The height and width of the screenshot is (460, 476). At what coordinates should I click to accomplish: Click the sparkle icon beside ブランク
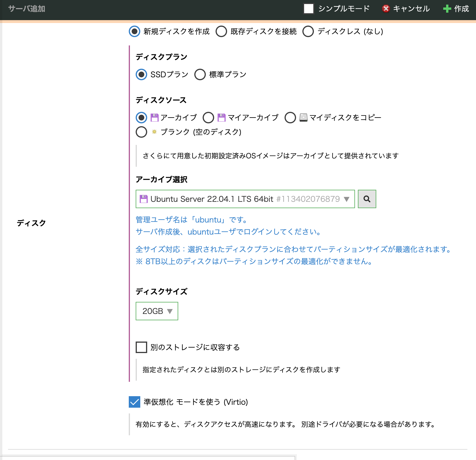154,132
